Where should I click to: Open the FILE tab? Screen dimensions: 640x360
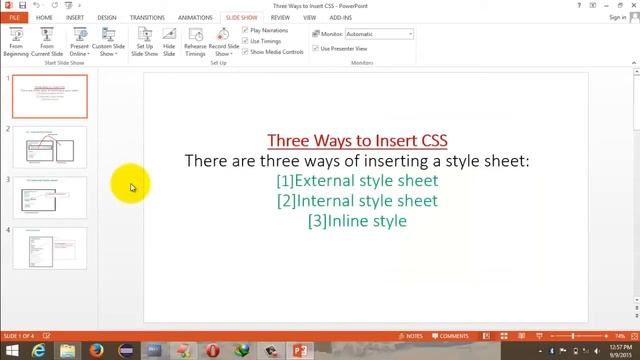click(x=14, y=18)
